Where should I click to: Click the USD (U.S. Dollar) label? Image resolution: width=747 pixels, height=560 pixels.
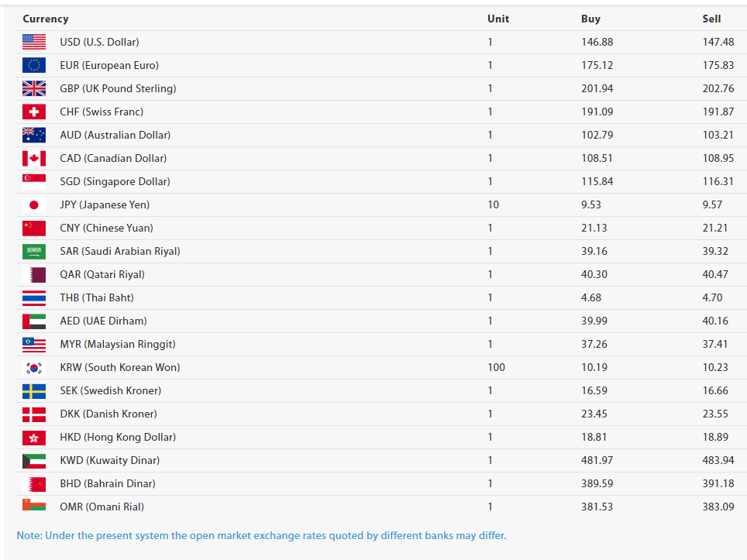click(x=99, y=42)
